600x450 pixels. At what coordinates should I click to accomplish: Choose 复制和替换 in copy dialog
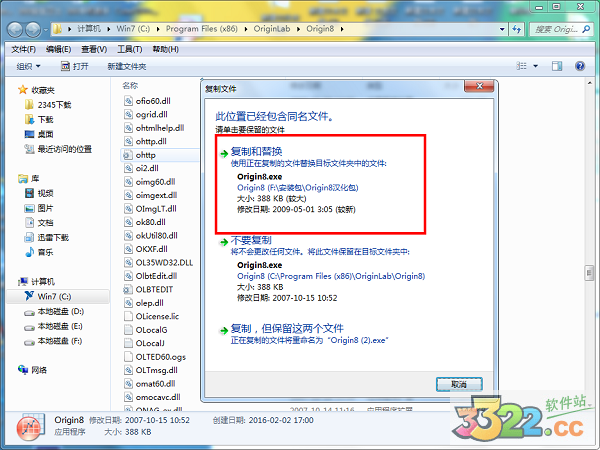(256, 152)
